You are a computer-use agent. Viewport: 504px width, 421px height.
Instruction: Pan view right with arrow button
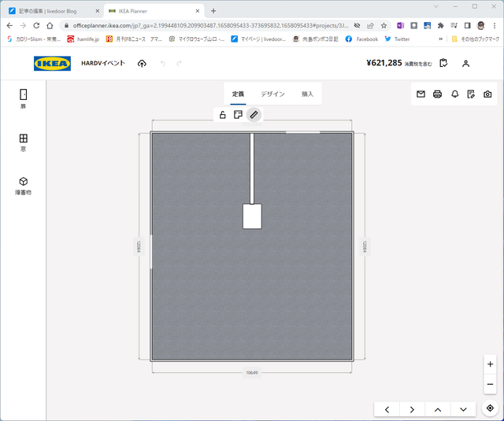pyautogui.click(x=412, y=409)
